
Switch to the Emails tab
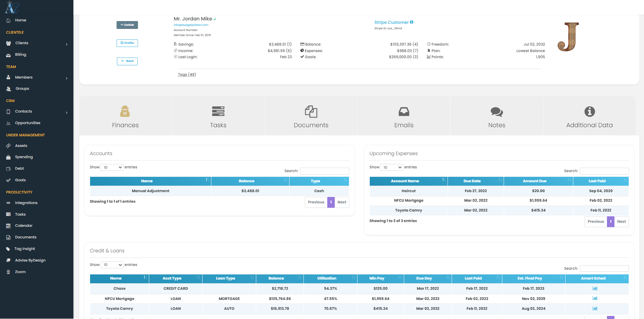tap(404, 116)
